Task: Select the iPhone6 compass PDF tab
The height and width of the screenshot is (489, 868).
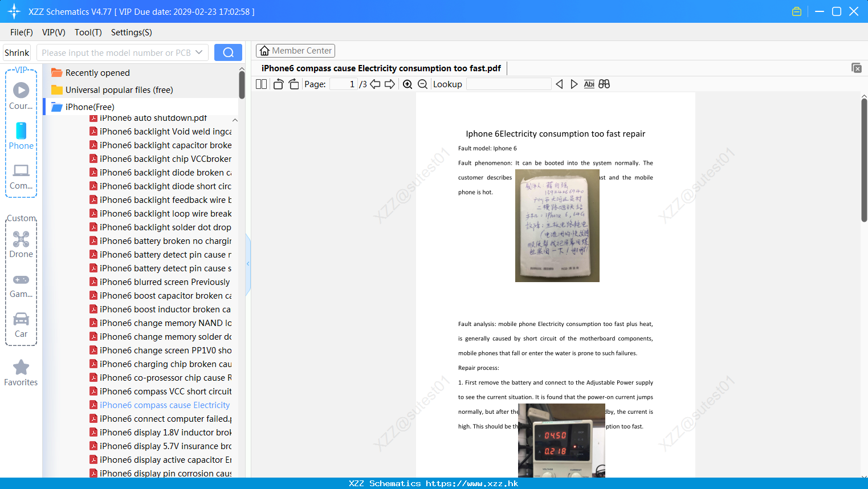Action: 381,68
